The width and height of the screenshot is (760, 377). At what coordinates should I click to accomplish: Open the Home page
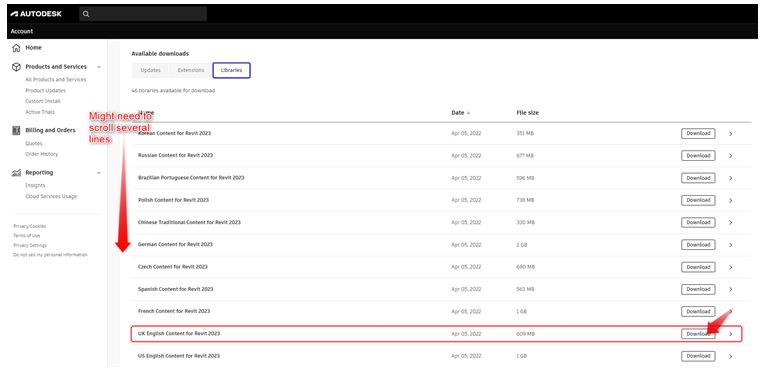(33, 48)
